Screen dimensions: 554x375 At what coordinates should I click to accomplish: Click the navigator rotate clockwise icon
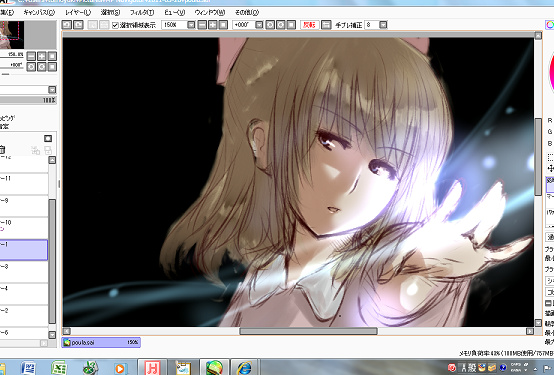(x=42, y=66)
